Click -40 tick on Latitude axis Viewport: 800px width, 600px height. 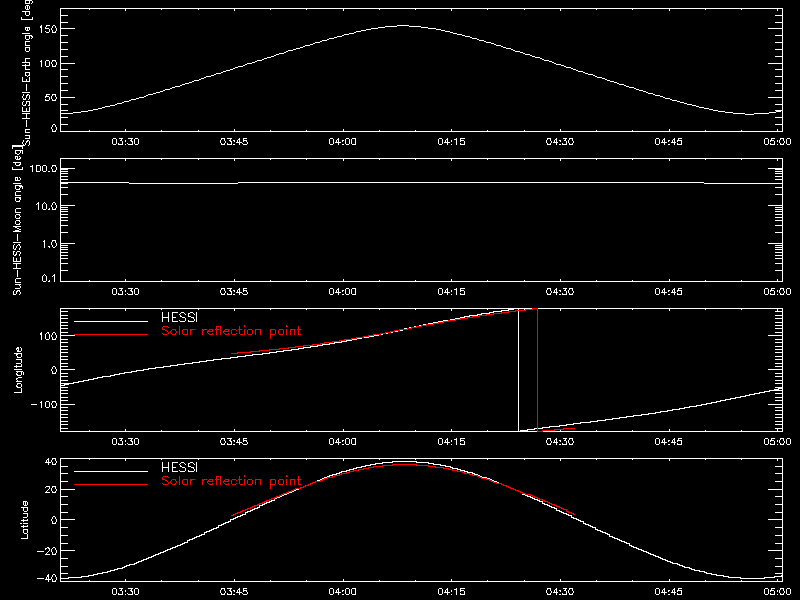click(47, 578)
